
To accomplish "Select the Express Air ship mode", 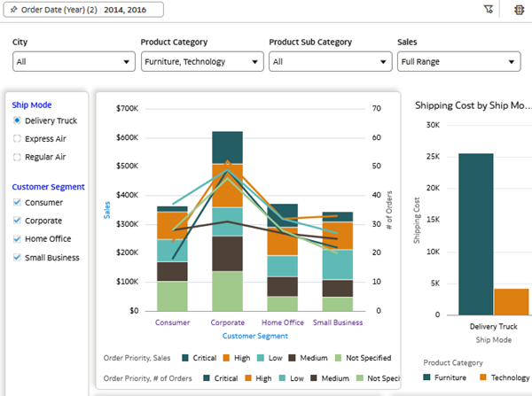I will tap(18, 138).
